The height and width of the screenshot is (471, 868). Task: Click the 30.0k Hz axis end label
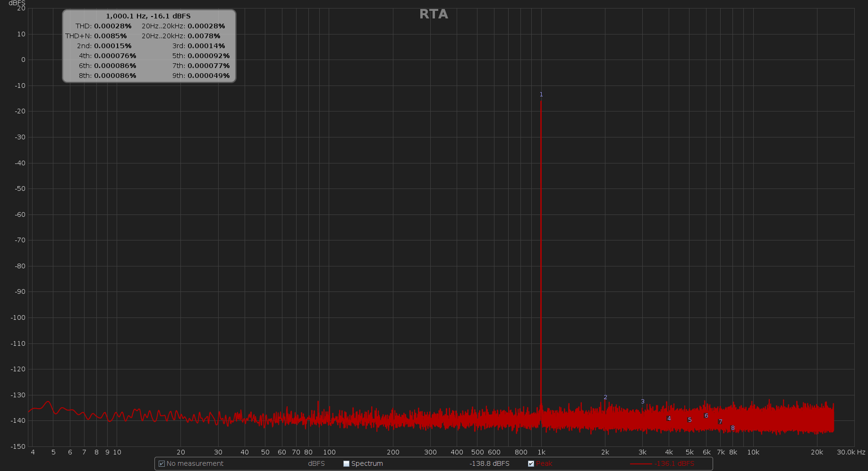click(851, 453)
